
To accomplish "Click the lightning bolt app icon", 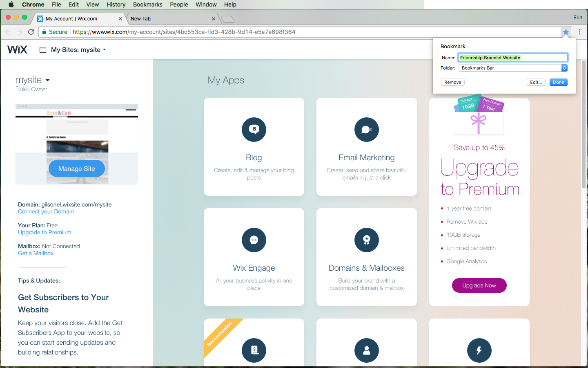I will pyautogui.click(x=479, y=350).
